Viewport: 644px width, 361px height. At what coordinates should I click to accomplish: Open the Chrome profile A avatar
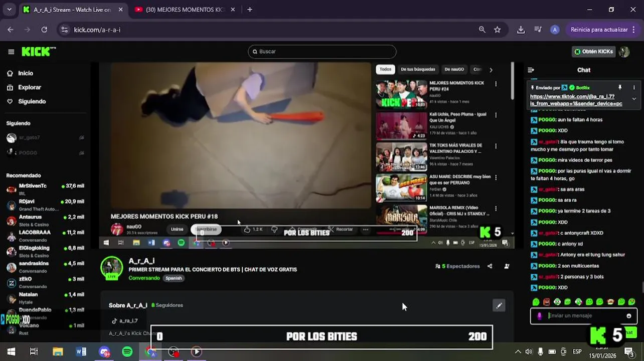point(554,30)
